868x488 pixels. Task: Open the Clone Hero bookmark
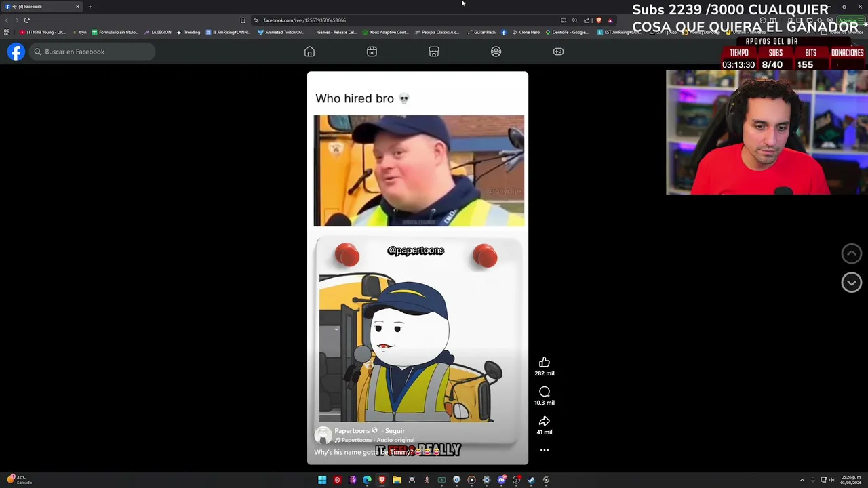pyautogui.click(x=526, y=32)
